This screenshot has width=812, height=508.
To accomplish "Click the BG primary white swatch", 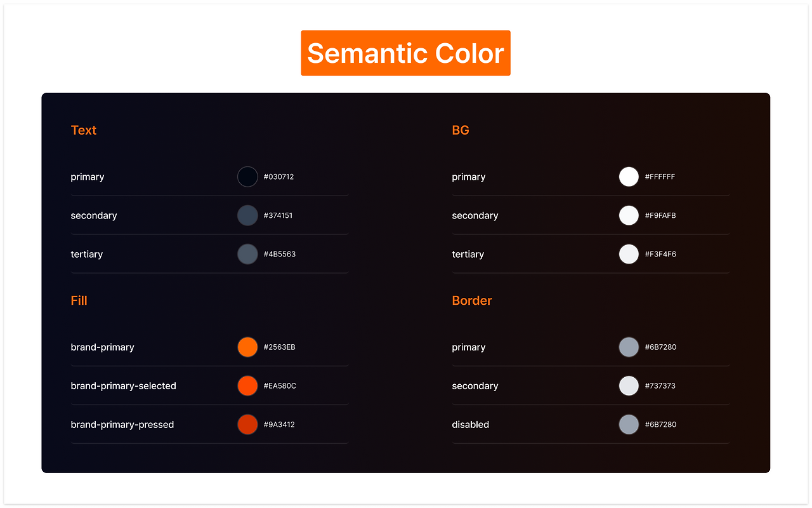I will point(629,177).
